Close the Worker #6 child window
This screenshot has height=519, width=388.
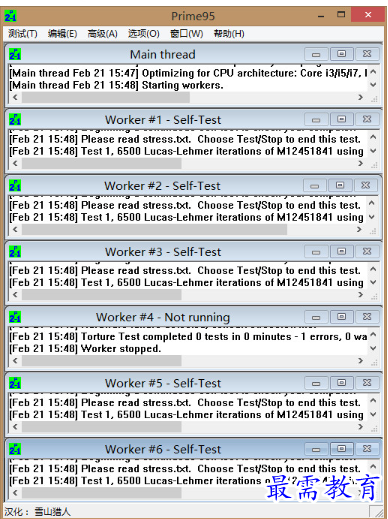pyautogui.click(x=367, y=449)
